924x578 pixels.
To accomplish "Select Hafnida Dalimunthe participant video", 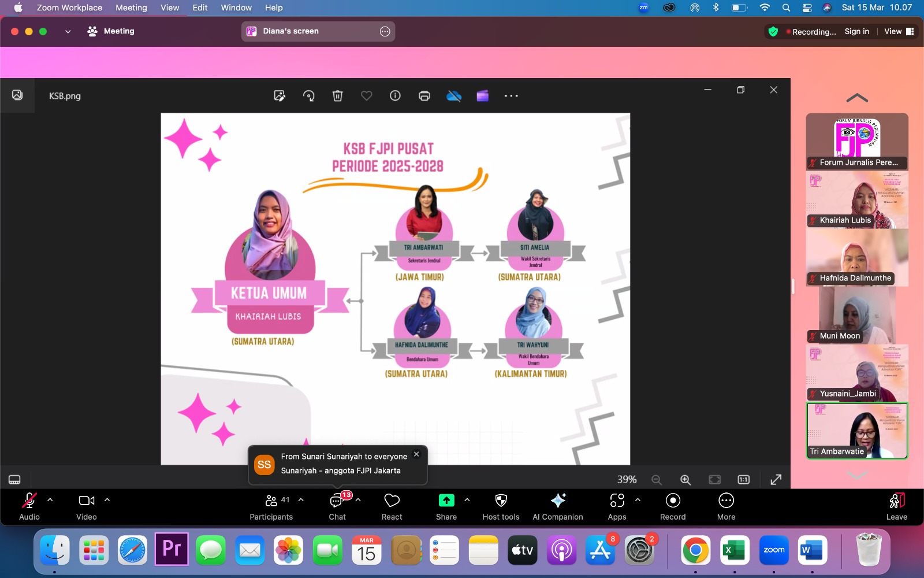I will (857, 257).
